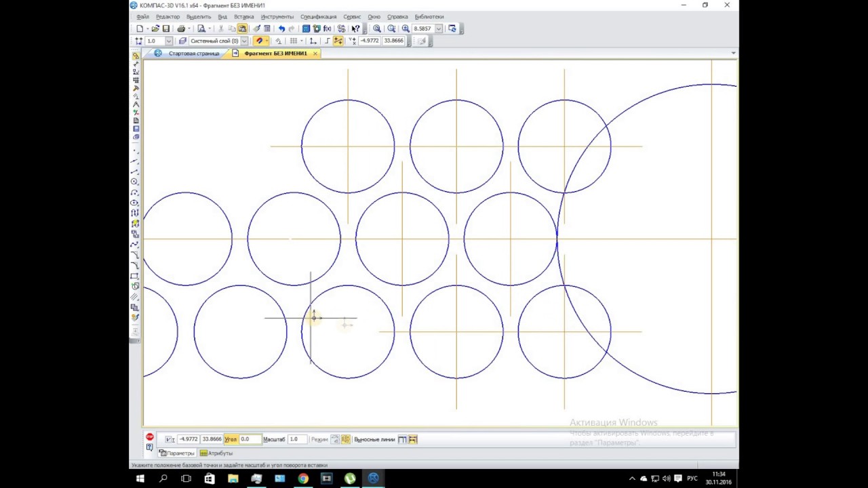Open Print preview icon
868x488 pixels.
201,28
